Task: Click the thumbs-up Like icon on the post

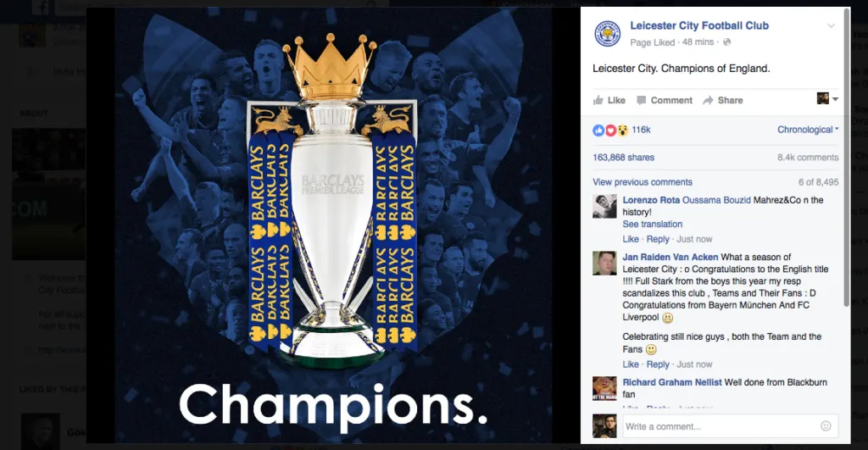Action: click(x=598, y=100)
